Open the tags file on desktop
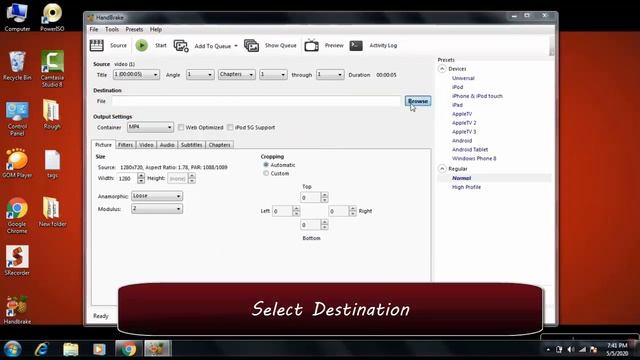640x360 pixels. [52, 164]
